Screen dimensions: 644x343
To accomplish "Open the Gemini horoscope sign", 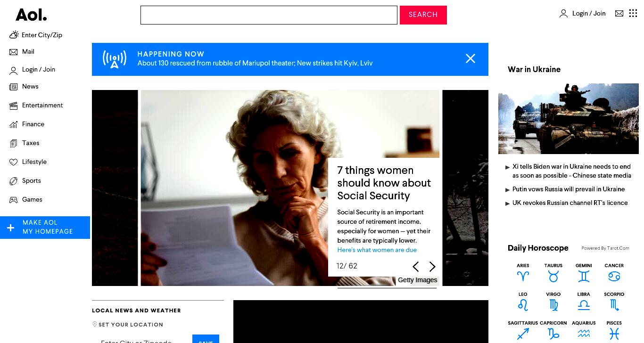I will [584, 276].
